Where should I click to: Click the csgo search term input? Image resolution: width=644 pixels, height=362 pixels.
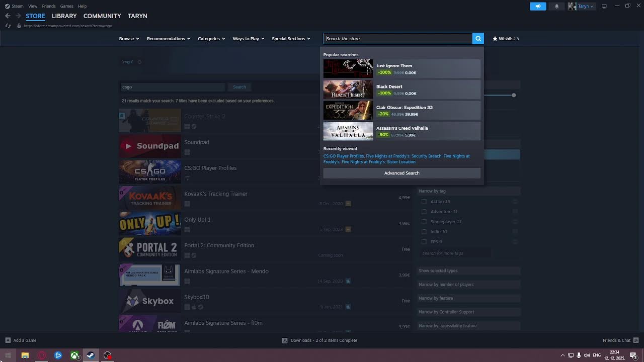pyautogui.click(x=173, y=87)
